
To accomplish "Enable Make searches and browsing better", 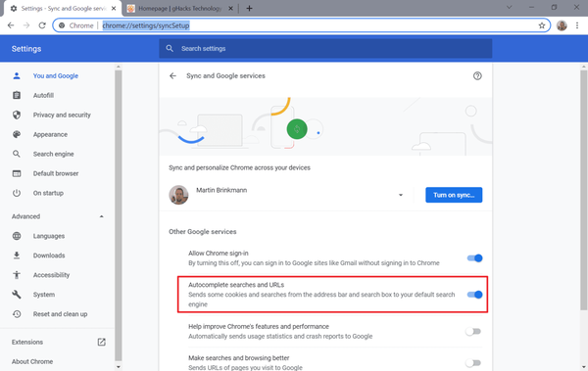I will 473,362.
